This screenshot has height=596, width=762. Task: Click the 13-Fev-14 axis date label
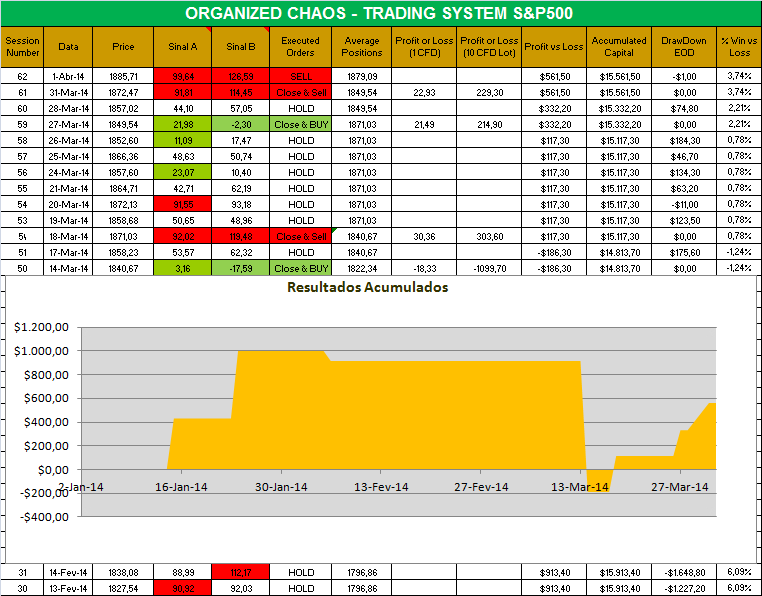(x=381, y=487)
